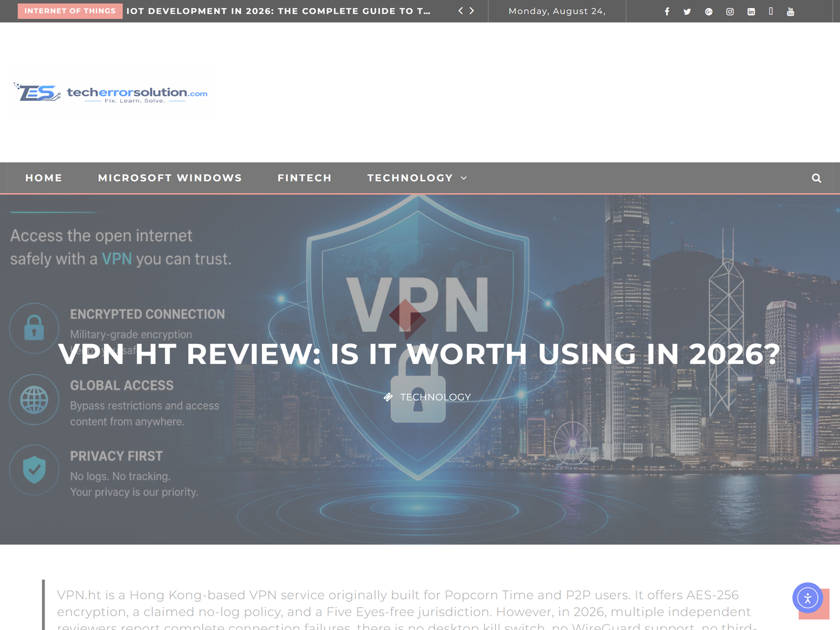Viewport: 840px width, 630px height.
Task: Click the search magnifier icon in navigation
Action: [x=816, y=178]
